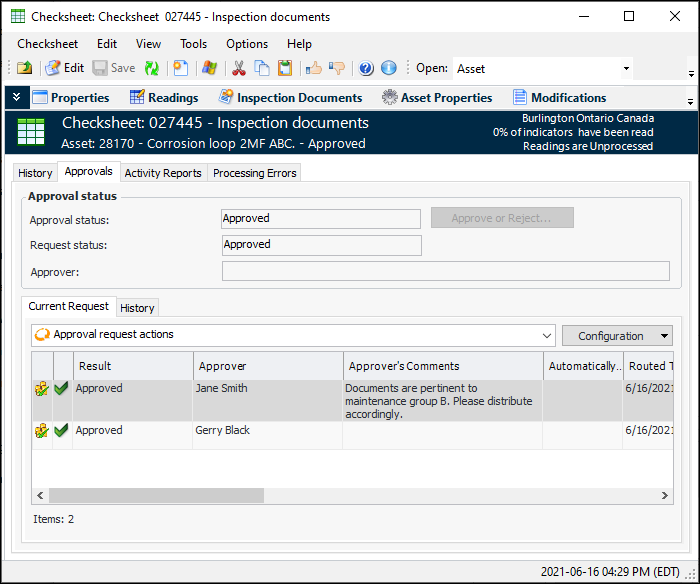This screenshot has width=700, height=584.
Task: Switch to the Processing Errors tab
Action: 254,173
